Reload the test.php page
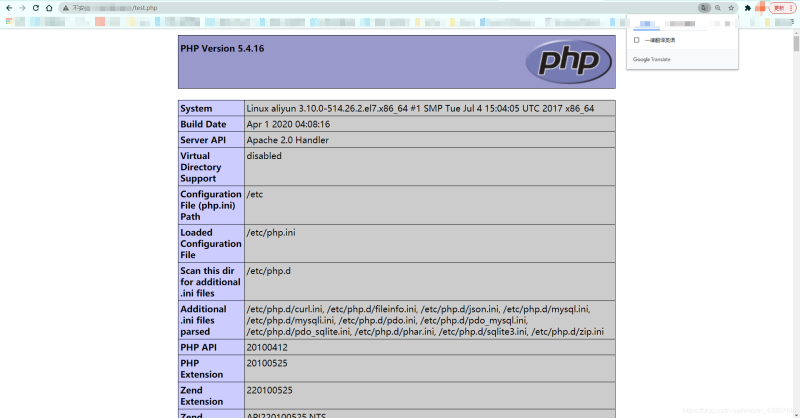Viewport: 800px width, 418px height. coord(35,7)
